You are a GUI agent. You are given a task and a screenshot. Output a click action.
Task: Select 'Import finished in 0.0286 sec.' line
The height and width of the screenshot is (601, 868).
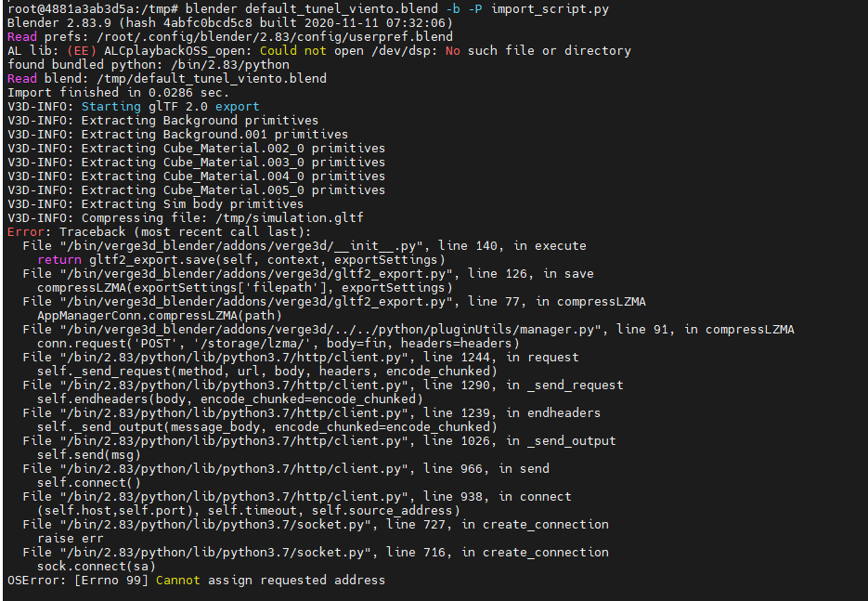[x=119, y=93]
